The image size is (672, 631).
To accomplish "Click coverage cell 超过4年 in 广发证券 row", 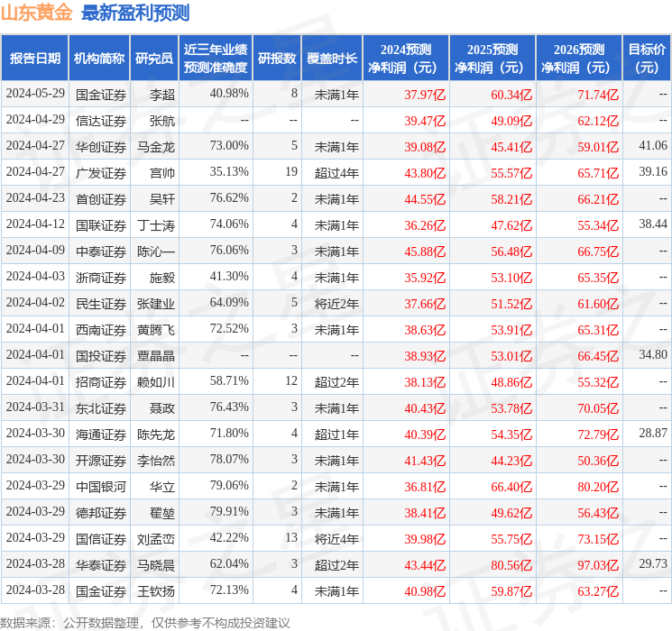I will [x=336, y=173].
